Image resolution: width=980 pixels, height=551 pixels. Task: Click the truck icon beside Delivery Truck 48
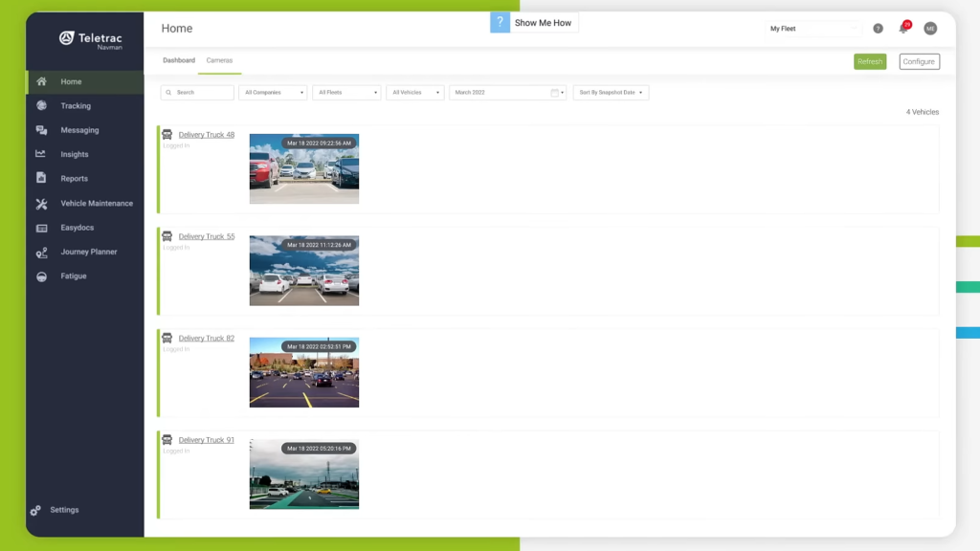coord(167,134)
